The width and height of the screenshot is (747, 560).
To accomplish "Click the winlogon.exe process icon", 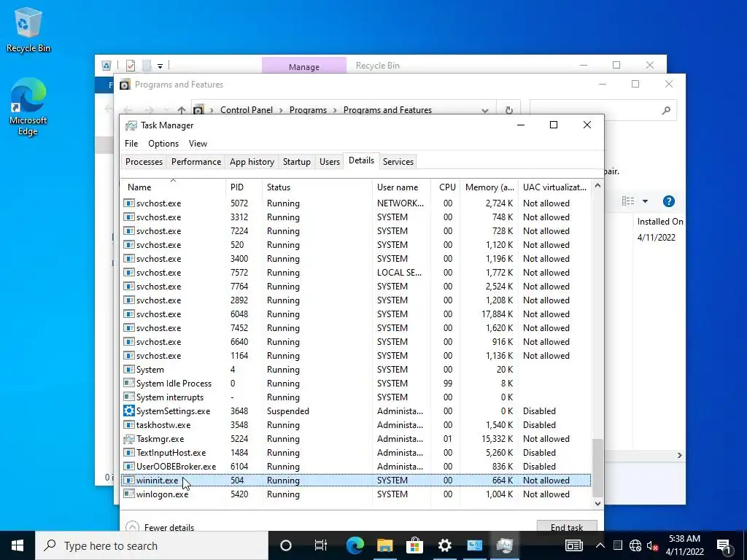I will (128, 494).
